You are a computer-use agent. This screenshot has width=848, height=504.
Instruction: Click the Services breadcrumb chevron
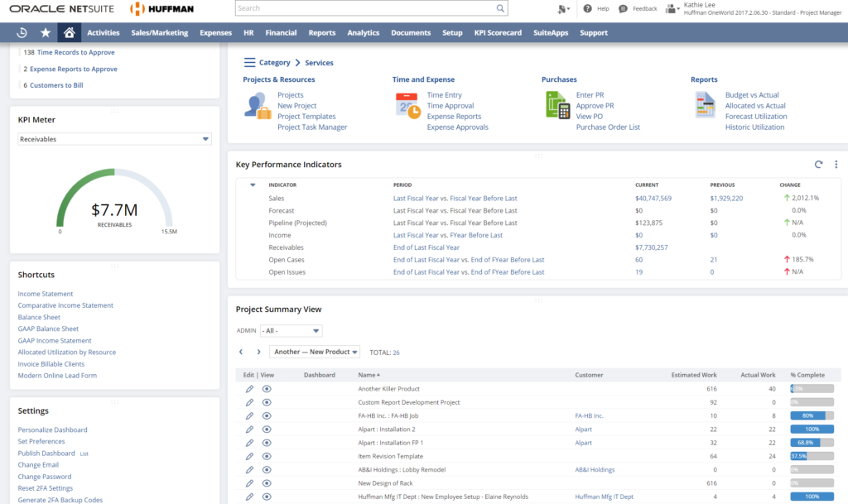coord(297,63)
